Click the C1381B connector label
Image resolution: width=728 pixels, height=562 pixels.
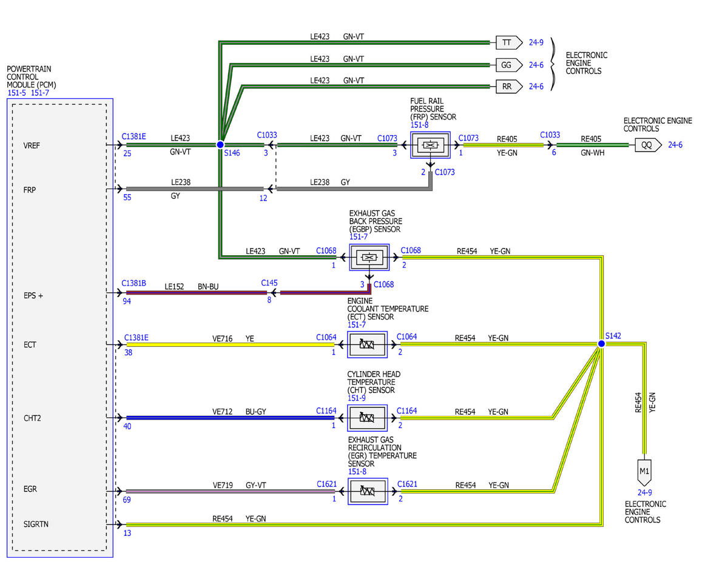click(135, 283)
